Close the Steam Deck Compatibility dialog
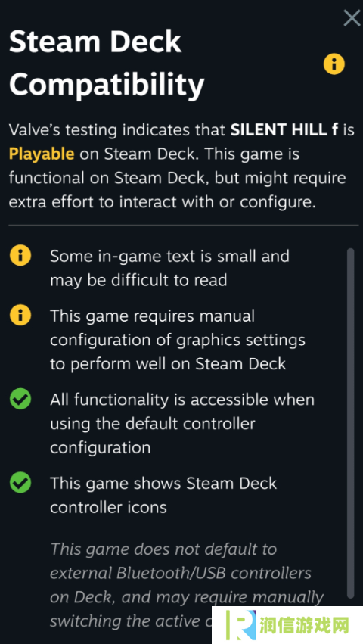The height and width of the screenshot is (644, 363). click(x=352, y=18)
